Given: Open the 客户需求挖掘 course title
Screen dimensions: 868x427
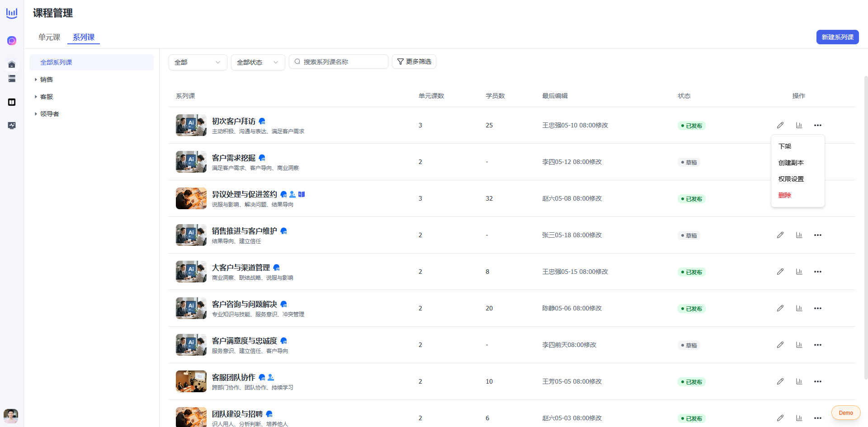Looking at the screenshot, I should pyautogui.click(x=234, y=158).
